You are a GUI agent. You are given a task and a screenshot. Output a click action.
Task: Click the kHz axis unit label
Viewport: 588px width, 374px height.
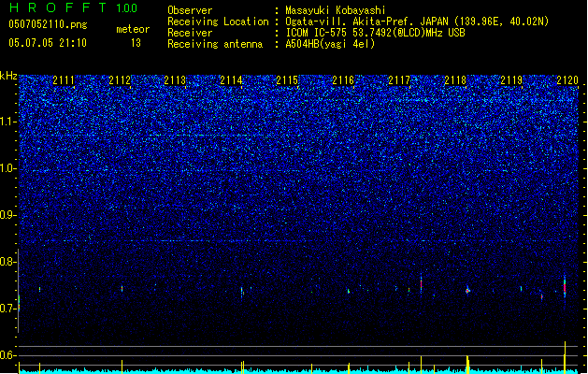8,76
